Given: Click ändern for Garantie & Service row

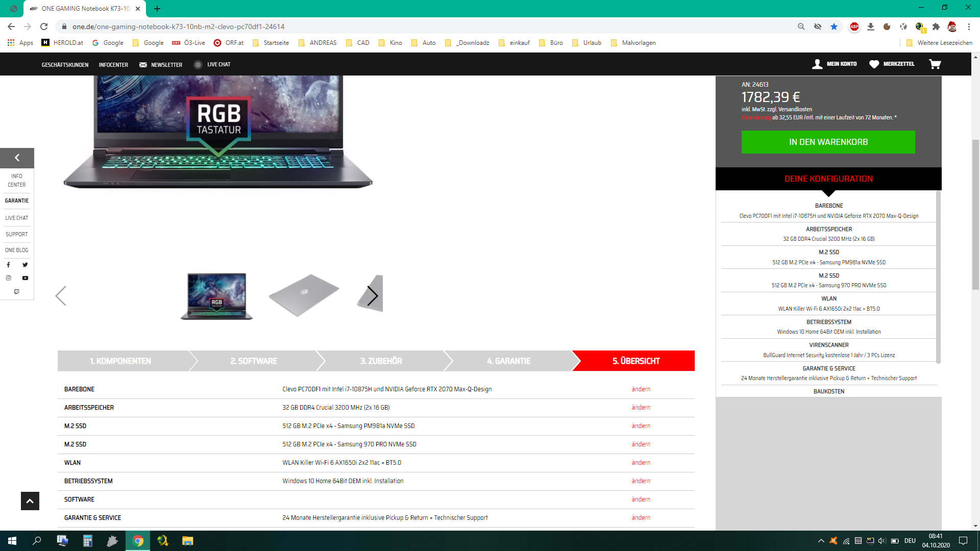Looking at the screenshot, I should 641,518.
